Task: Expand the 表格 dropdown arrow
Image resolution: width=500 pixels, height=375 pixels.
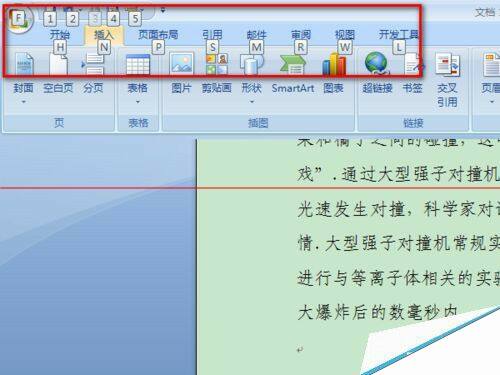Action: (x=138, y=102)
